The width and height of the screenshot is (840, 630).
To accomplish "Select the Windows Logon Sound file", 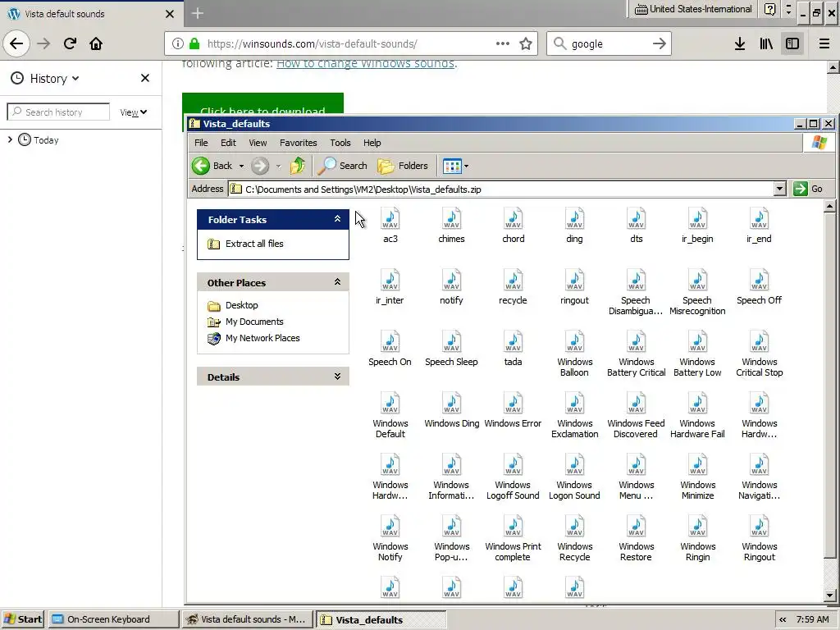I will pos(574,477).
